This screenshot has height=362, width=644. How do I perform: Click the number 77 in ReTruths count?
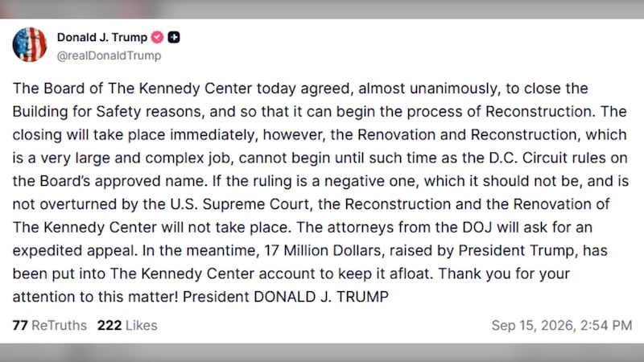coord(20,326)
